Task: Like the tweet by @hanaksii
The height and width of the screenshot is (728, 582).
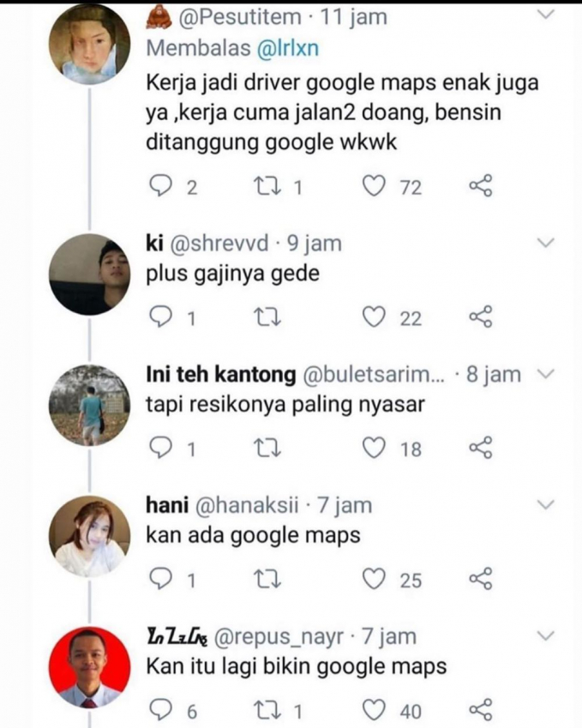Action: pyautogui.click(x=374, y=580)
